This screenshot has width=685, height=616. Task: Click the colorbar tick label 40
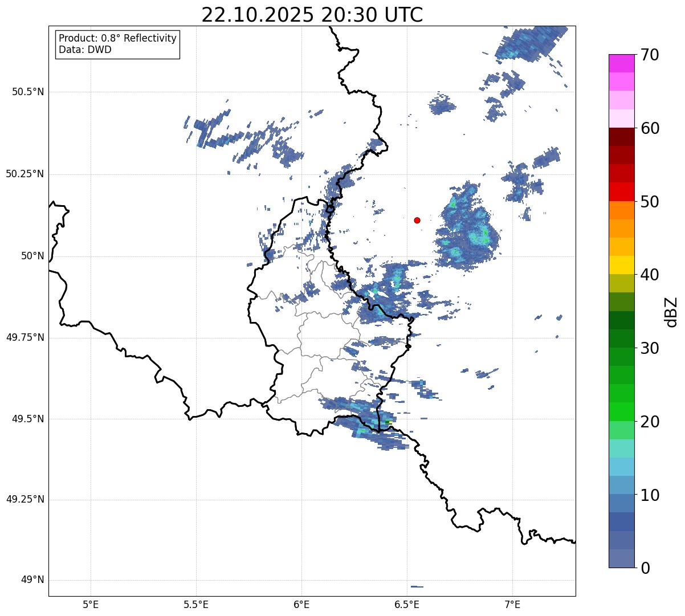pyautogui.click(x=649, y=275)
